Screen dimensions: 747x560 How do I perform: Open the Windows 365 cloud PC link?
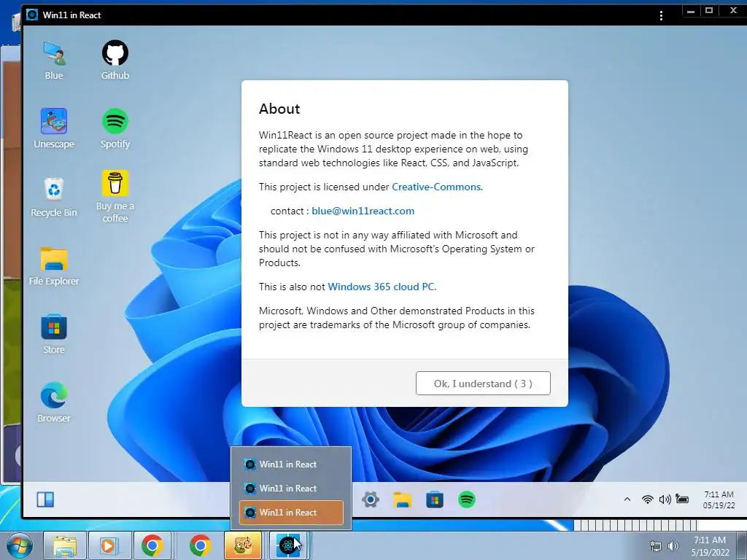(381, 287)
